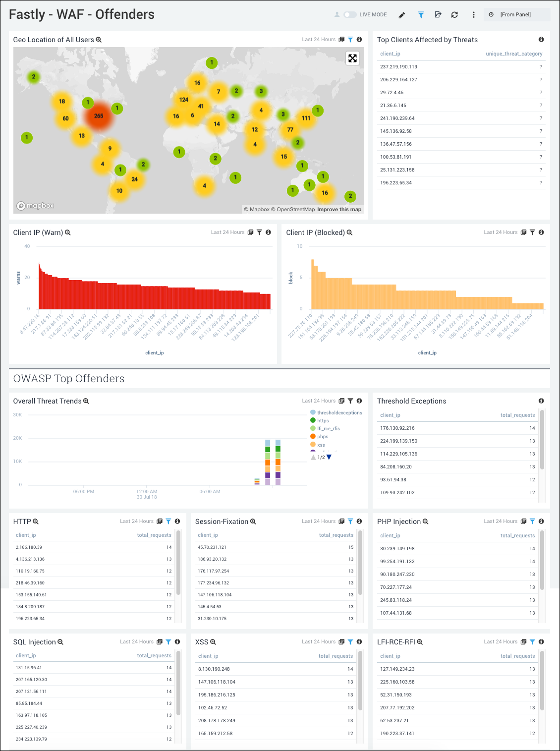Select the green https legend color dot
The image size is (560, 751).
tap(313, 420)
